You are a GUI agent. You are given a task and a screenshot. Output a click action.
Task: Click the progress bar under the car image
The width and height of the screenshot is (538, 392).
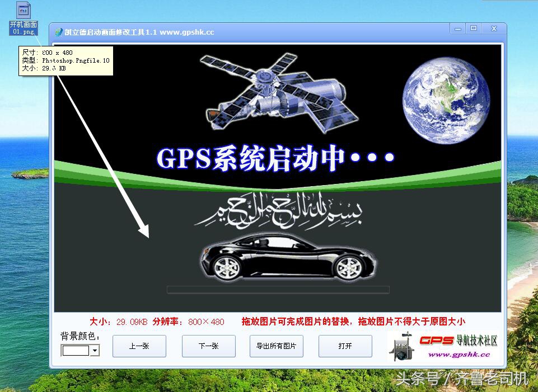278,290
